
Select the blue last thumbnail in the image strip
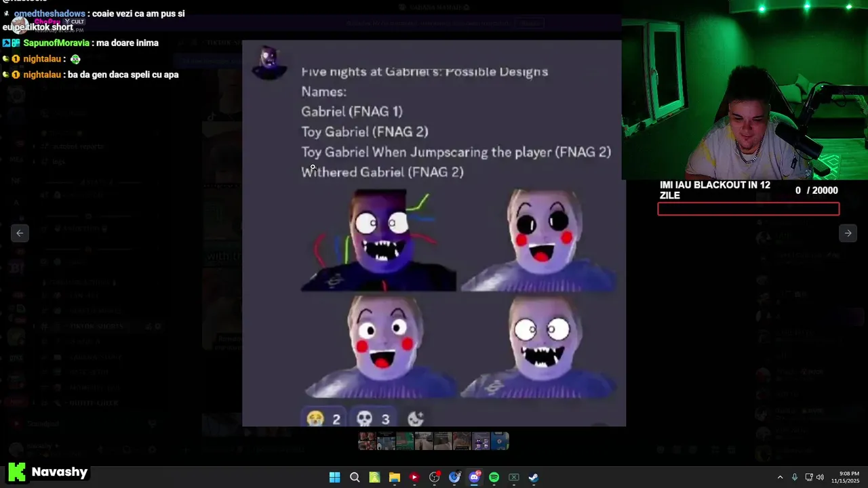click(x=500, y=441)
